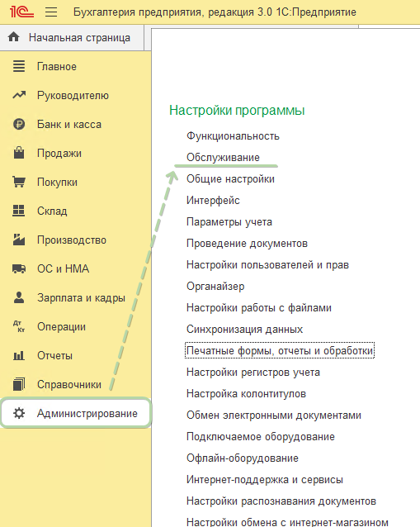Viewport: 420px width, 527px height.
Task: Open Настройки работы с файлами
Action: tap(259, 308)
